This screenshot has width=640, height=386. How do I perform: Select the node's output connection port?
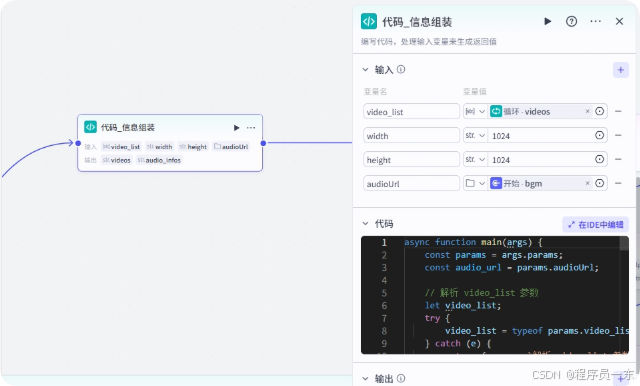tap(263, 143)
